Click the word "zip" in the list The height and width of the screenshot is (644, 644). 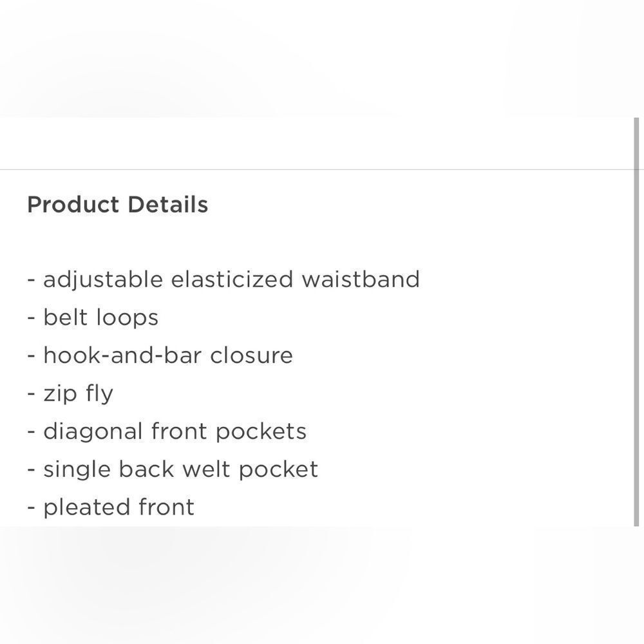(x=61, y=393)
